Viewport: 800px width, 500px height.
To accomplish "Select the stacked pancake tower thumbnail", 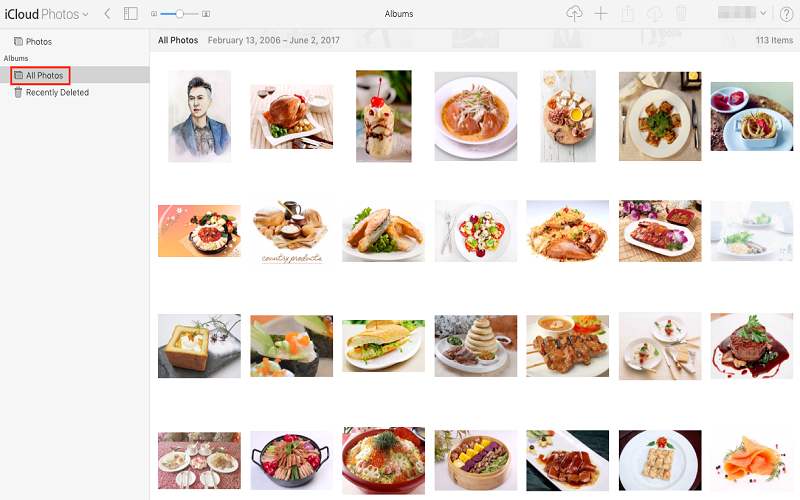I will tap(476, 346).
